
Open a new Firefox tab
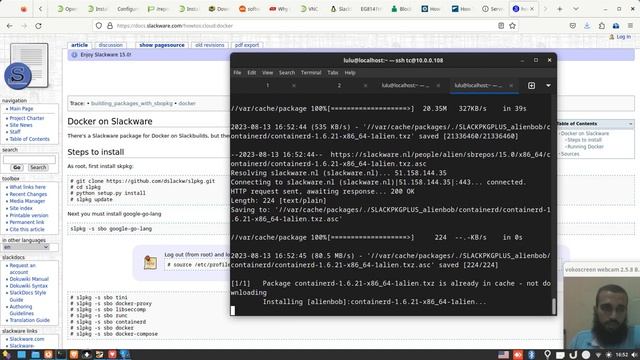[x=560, y=9]
